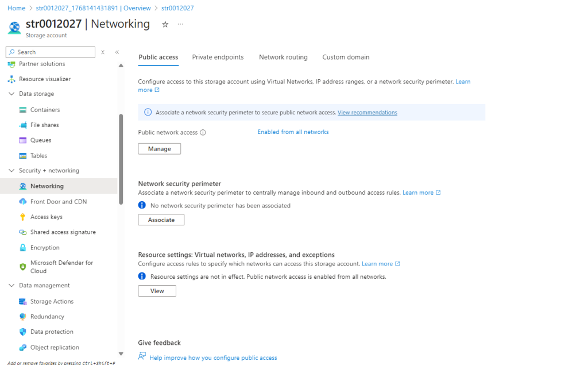Click the Containers icon in sidebar

pyautogui.click(x=23, y=110)
